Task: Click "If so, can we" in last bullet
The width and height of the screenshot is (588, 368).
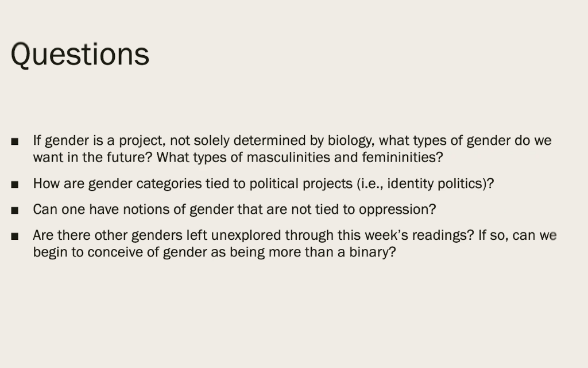Action: pos(517,235)
